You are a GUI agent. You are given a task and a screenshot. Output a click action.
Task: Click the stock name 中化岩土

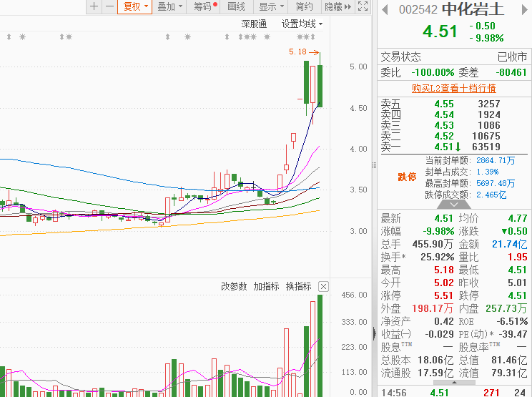click(473, 9)
